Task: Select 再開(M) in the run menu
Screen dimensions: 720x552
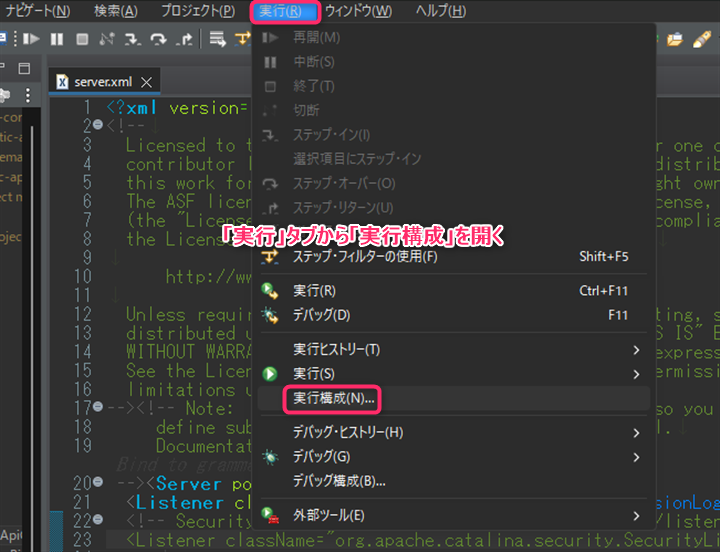Action: [454, 38]
